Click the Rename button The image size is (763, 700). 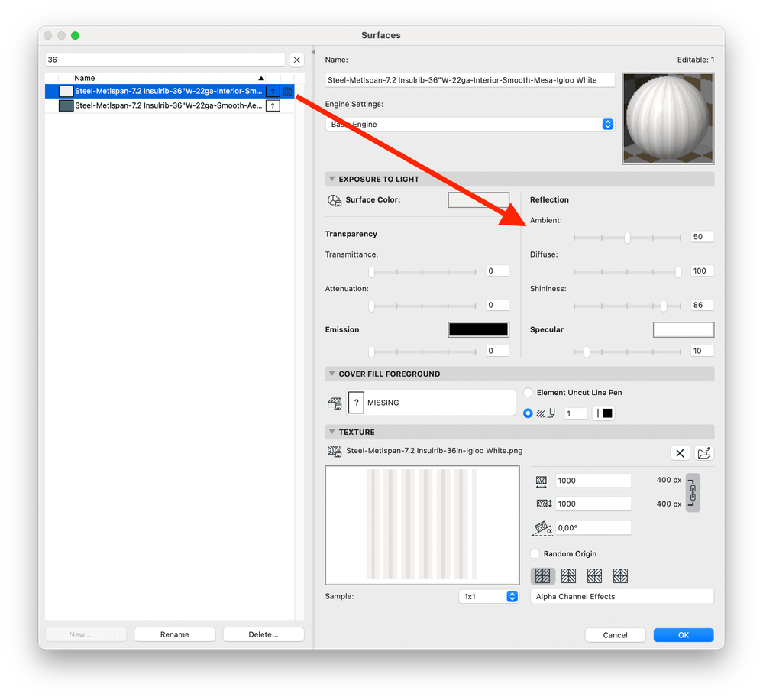point(175,635)
